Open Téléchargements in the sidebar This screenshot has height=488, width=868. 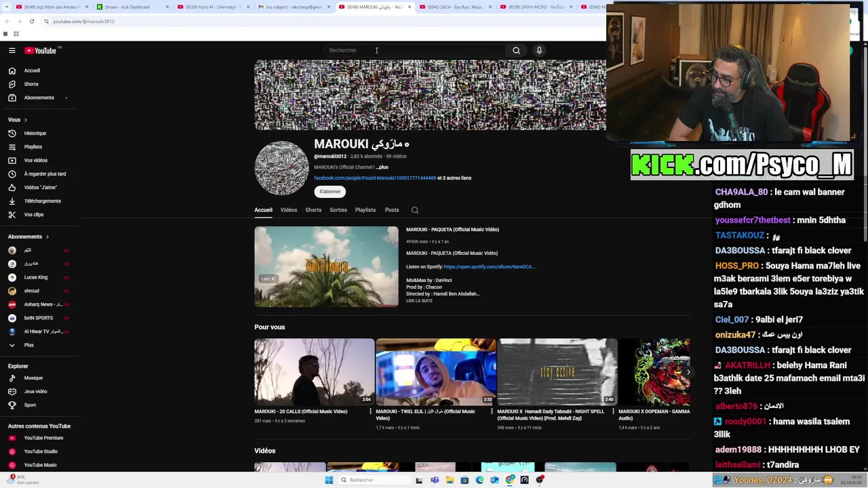(x=42, y=201)
